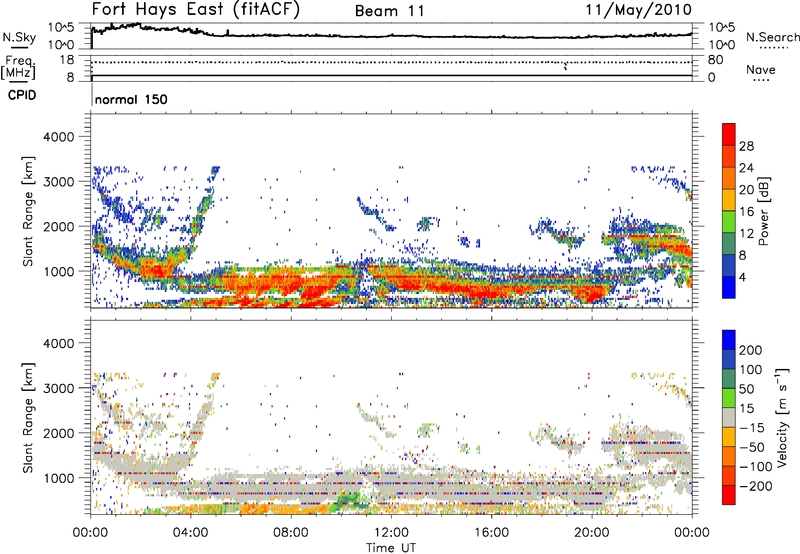Click the '4000' tick of the velocity panel

click(58, 343)
